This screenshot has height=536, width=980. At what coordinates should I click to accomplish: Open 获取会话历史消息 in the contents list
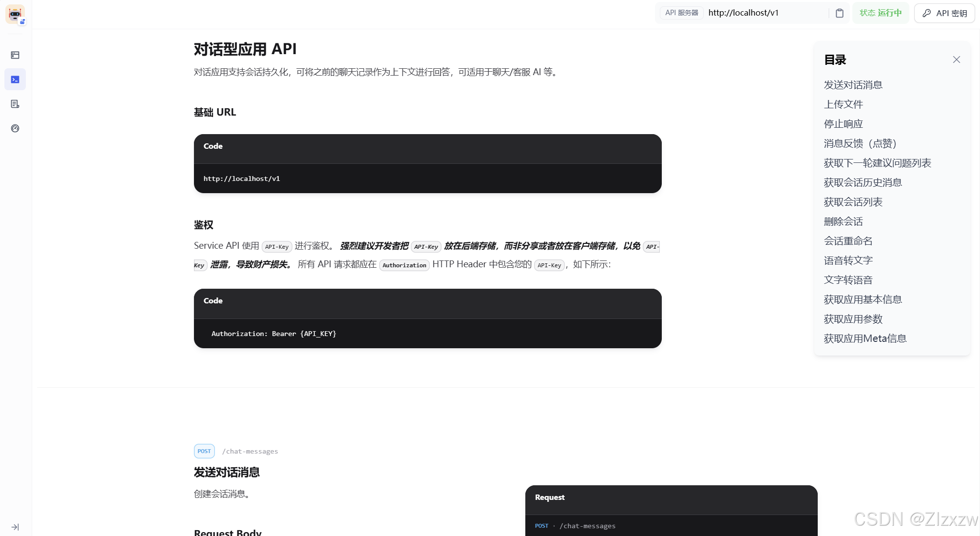click(x=863, y=182)
